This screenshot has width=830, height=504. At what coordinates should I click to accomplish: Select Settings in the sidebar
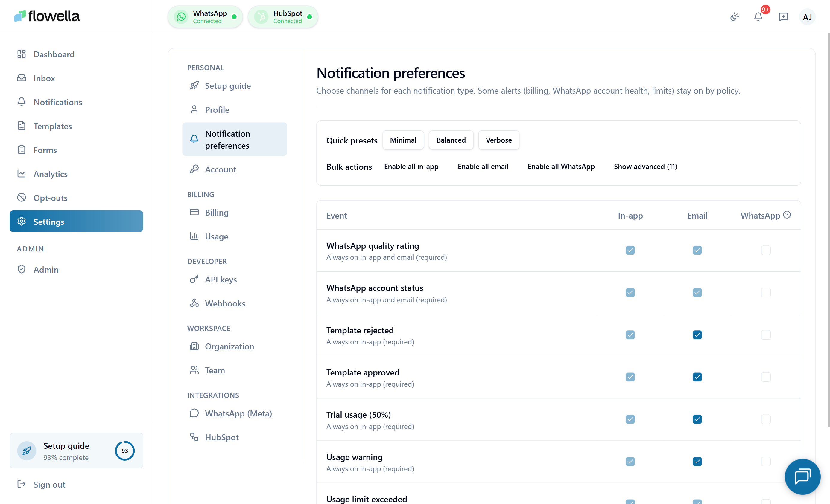point(76,222)
